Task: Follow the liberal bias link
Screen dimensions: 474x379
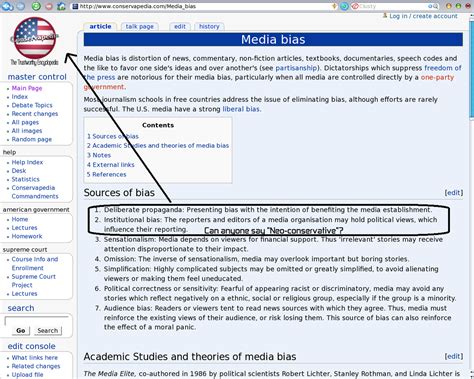Action: tap(241, 109)
